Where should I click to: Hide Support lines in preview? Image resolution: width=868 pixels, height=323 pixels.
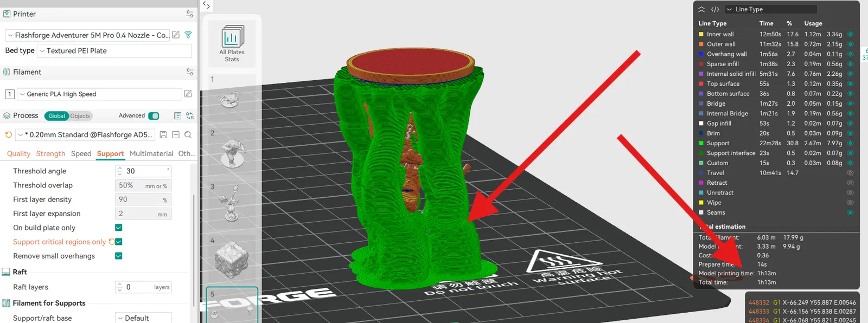point(850,143)
